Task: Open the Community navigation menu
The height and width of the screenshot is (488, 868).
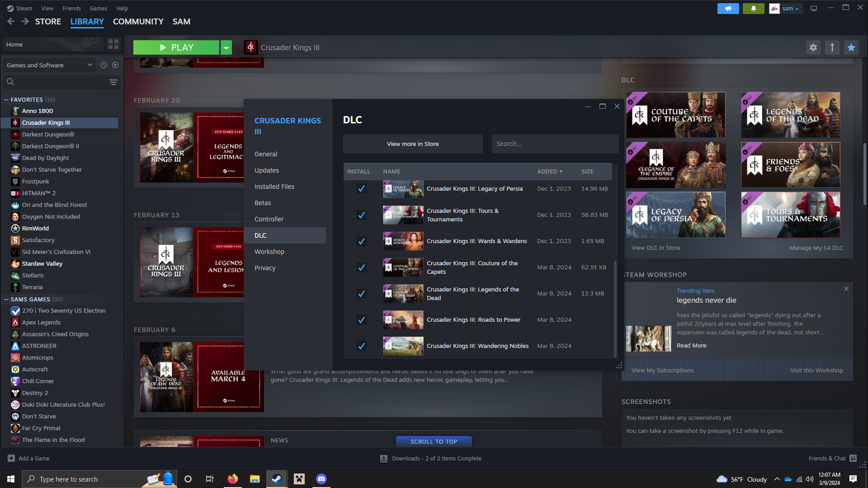Action: point(138,22)
